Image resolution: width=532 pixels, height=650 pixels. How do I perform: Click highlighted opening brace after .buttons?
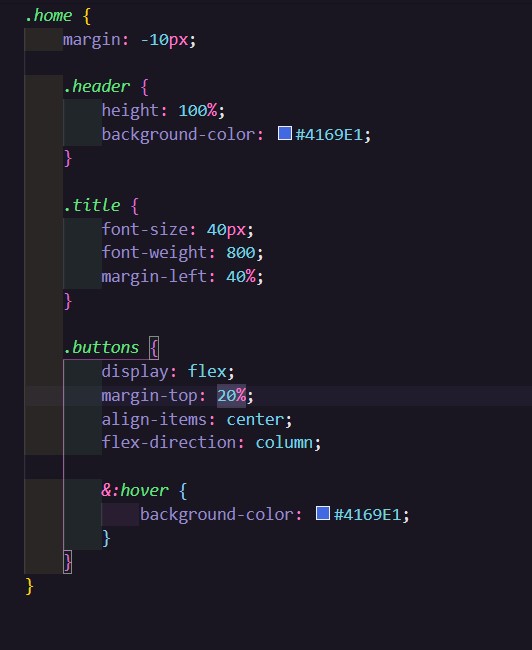pos(154,348)
